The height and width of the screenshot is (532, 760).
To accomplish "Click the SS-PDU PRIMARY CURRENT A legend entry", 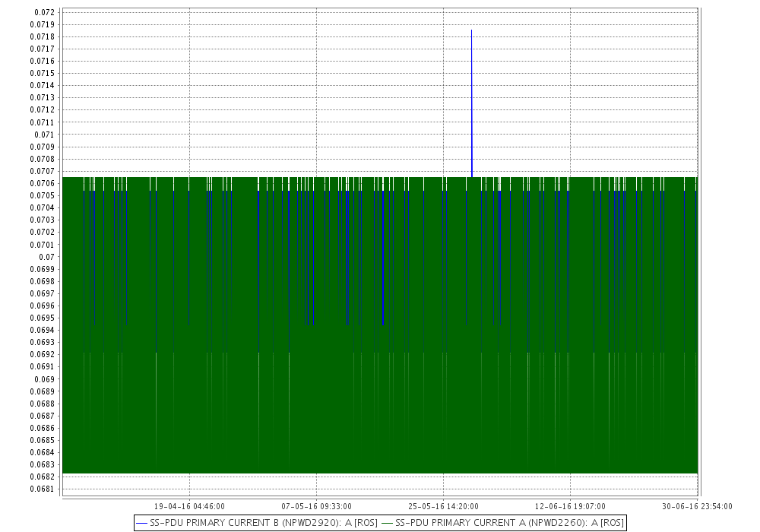I will point(502,523).
